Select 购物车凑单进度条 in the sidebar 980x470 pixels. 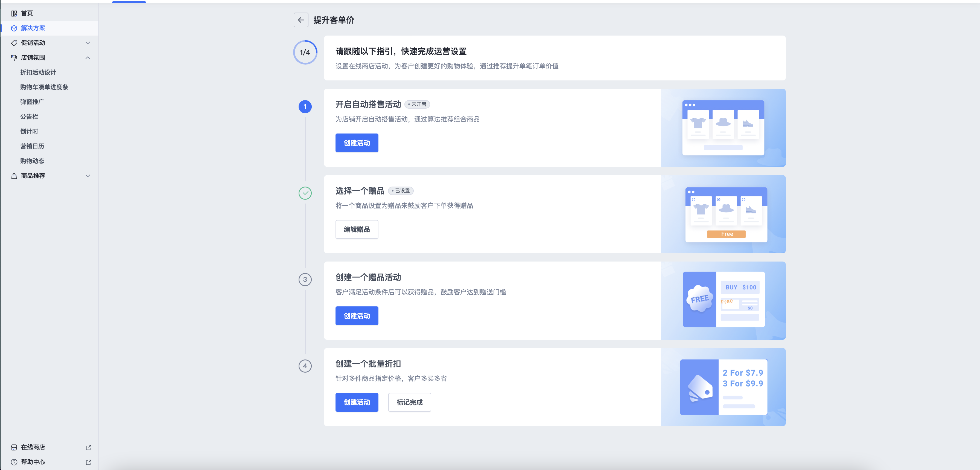44,87
